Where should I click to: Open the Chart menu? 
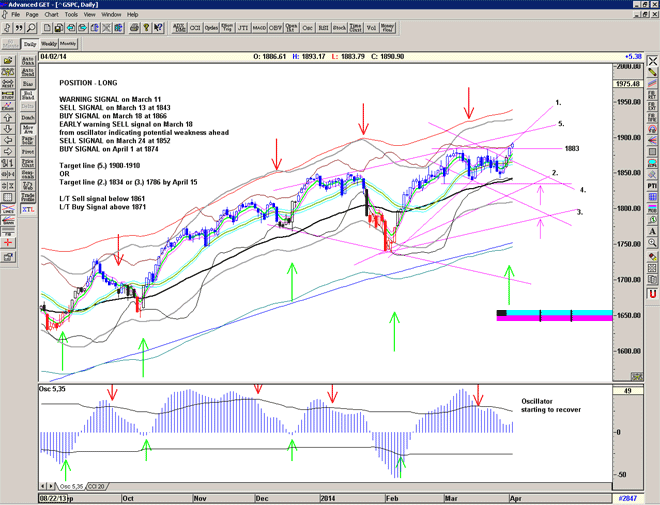pyautogui.click(x=52, y=15)
